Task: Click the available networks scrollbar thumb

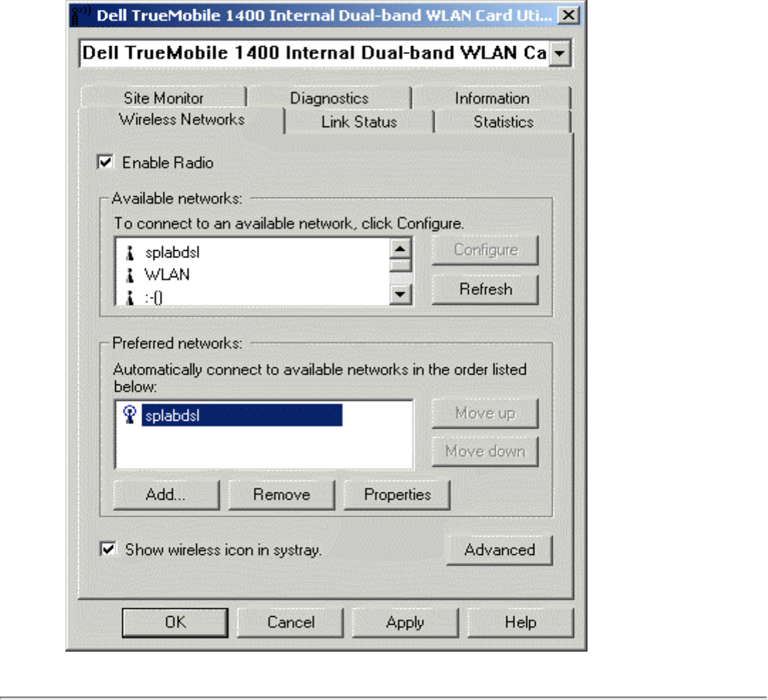Action: tap(400, 265)
